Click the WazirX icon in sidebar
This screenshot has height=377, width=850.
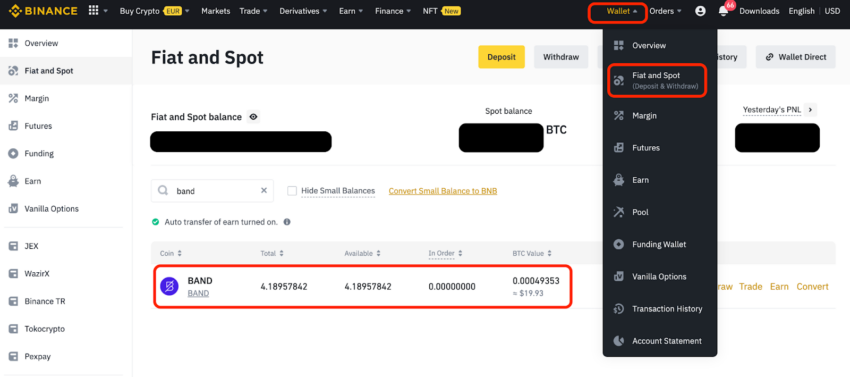14,274
